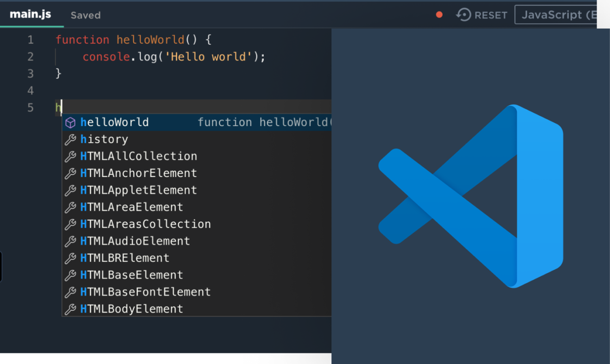Click the cube icon beside helloWorld suggestion
This screenshot has width=610, height=364.
click(x=70, y=123)
